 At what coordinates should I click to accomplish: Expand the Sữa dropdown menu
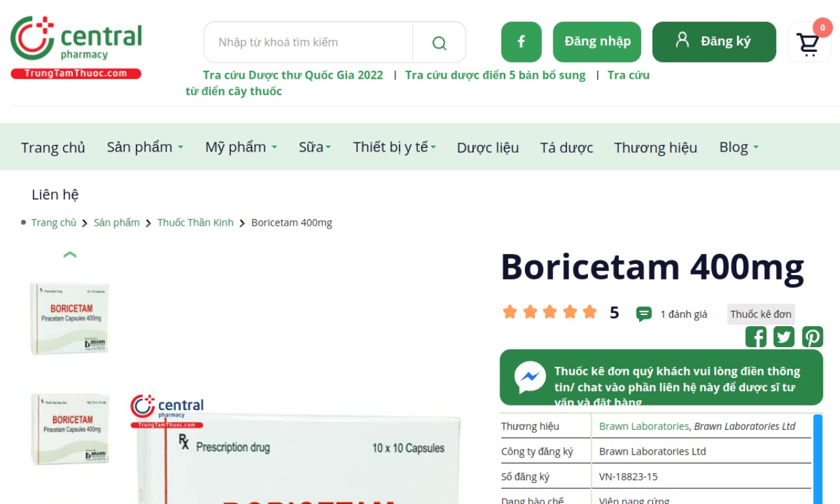click(x=315, y=147)
